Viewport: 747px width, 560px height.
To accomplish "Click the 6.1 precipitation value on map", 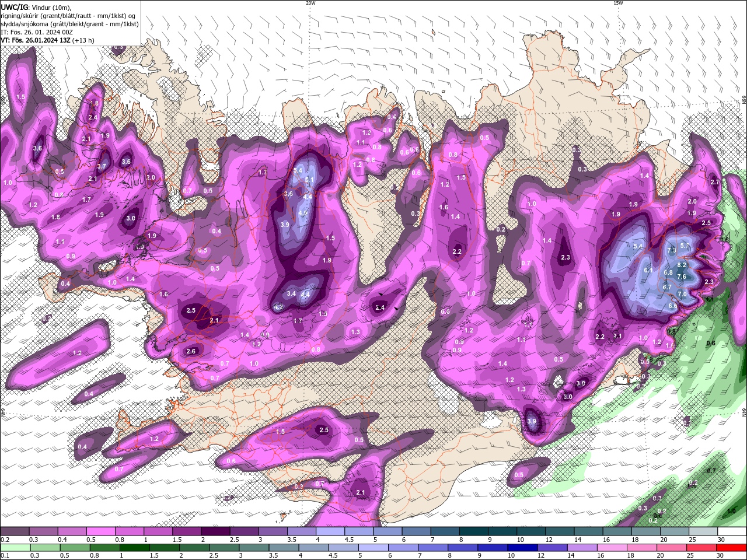I will (x=648, y=270).
